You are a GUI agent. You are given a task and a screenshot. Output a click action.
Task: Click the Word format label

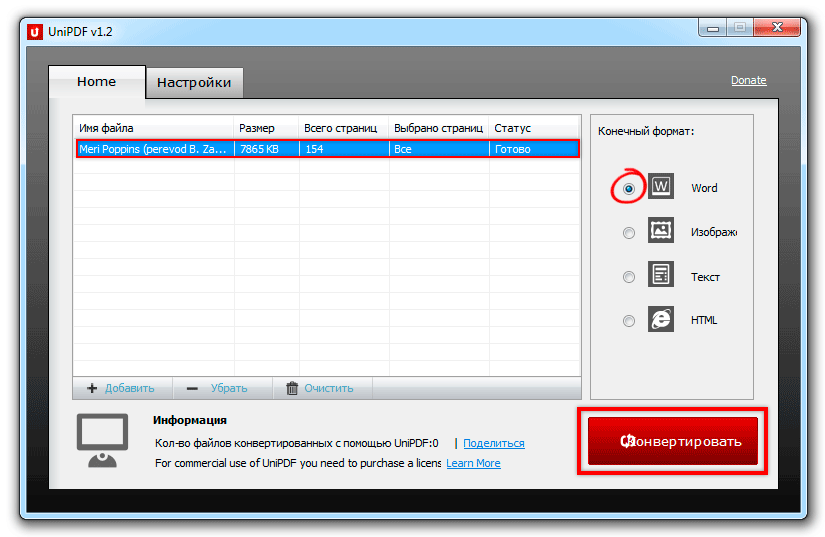tap(704, 188)
